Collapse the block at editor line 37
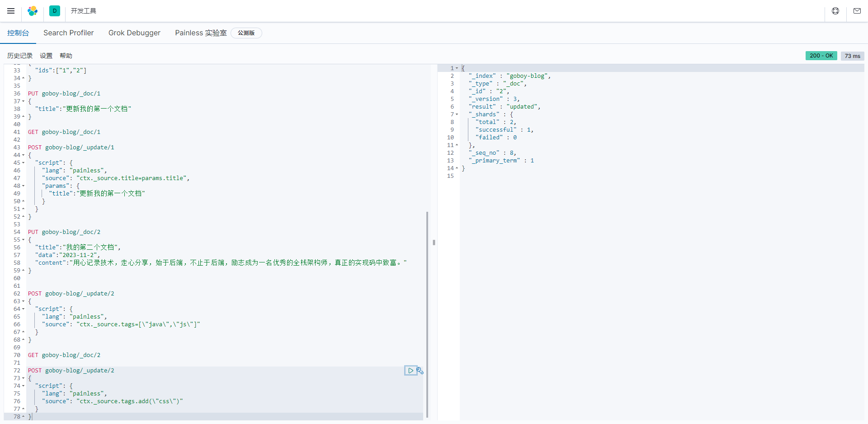The image size is (868, 424). (24, 101)
